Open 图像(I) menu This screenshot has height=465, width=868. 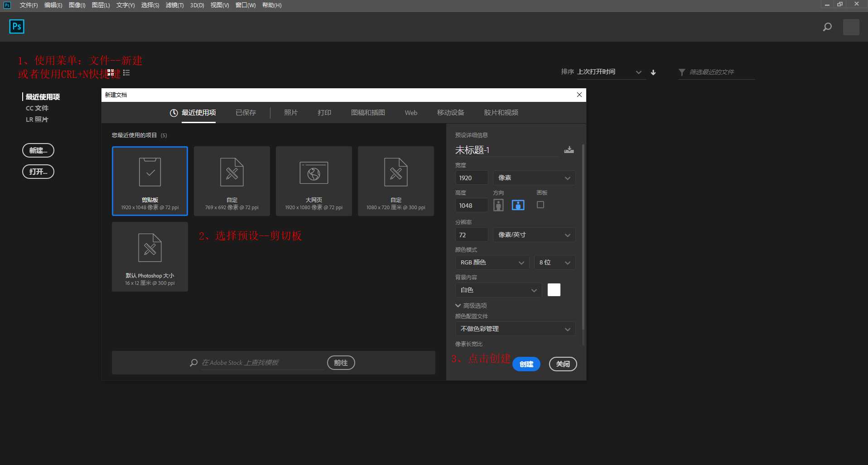click(x=77, y=5)
